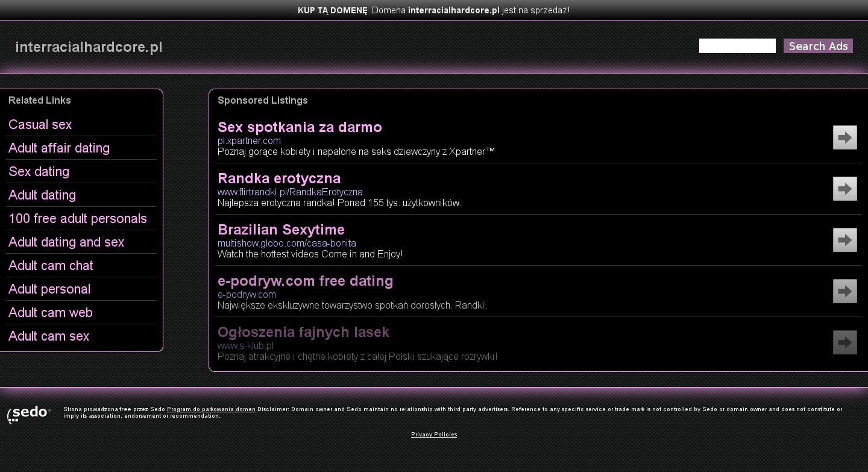Focus the search text field

[x=737, y=46]
